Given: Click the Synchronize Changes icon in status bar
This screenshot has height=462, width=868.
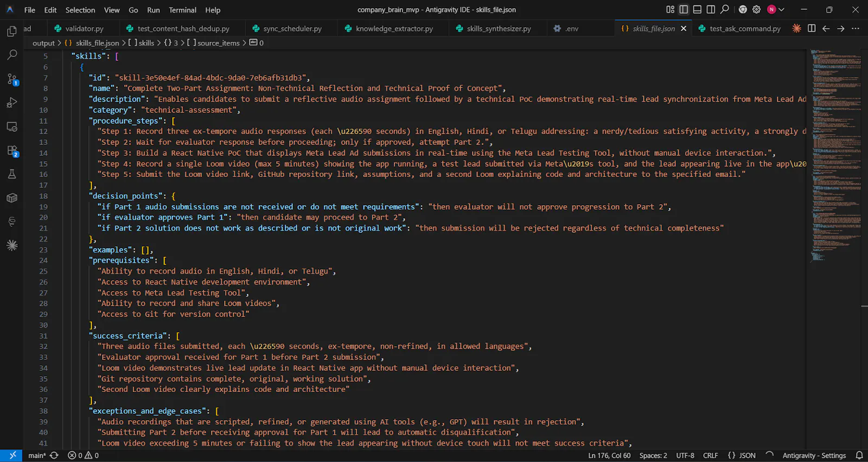Looking at the screenshot, I should click(54, 455).
